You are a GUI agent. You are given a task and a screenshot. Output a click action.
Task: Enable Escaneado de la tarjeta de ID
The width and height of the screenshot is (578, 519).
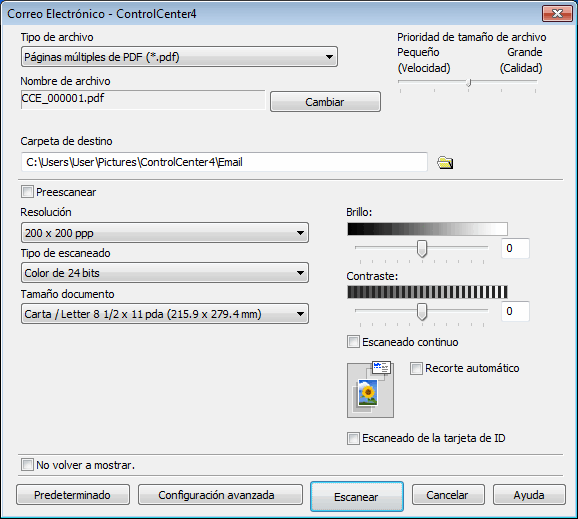click(x=353, y=438)
